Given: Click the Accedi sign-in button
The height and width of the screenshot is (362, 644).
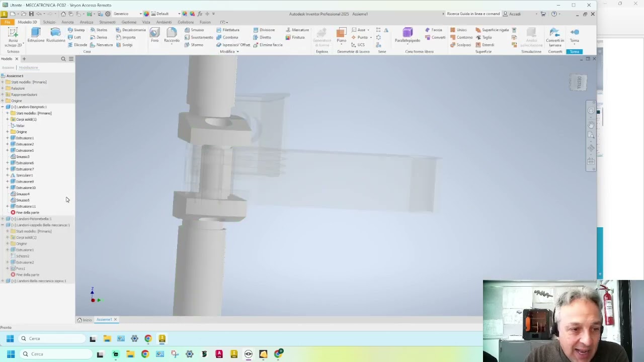Looking at the screenshot, I should point(513,14).
